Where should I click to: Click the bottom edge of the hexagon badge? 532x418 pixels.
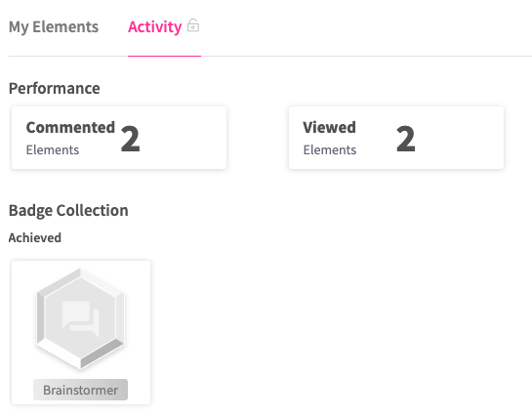tap(81, 366)
